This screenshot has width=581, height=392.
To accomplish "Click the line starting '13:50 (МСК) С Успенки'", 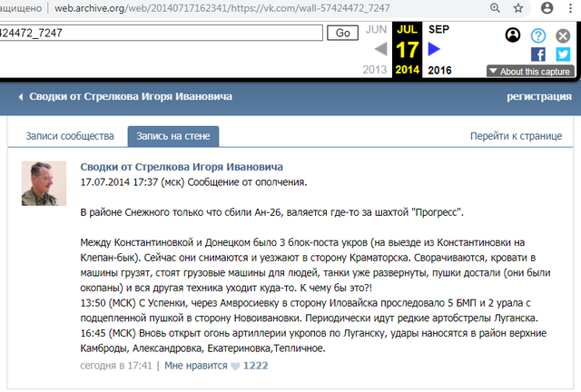I will tap(306, 303).
